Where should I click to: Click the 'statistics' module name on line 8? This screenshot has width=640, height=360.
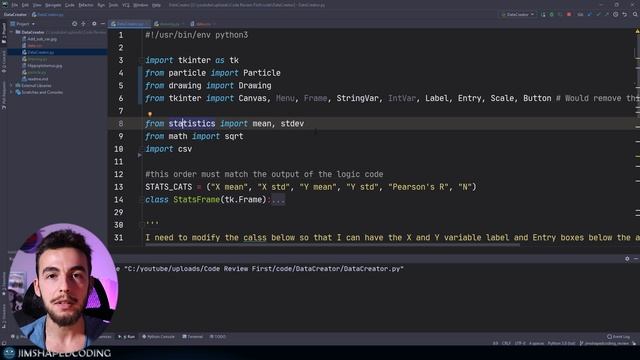coord(192,124)
